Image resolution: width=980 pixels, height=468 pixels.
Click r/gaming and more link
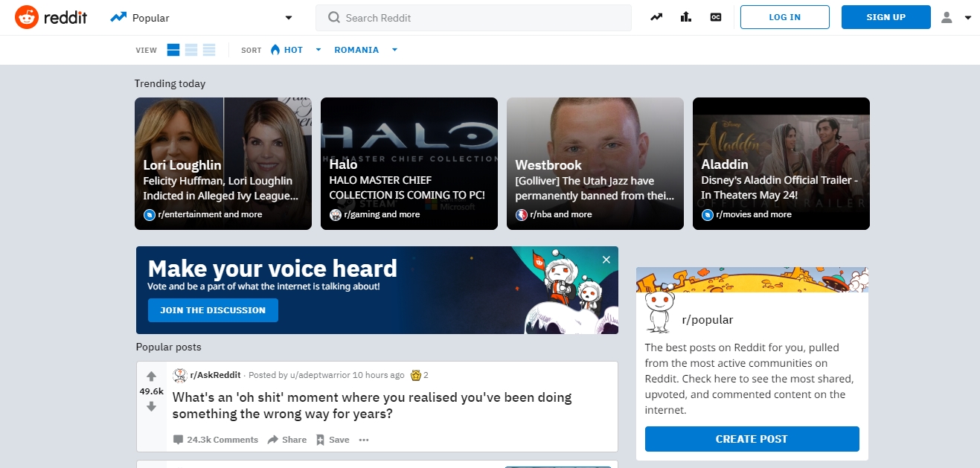382,214
